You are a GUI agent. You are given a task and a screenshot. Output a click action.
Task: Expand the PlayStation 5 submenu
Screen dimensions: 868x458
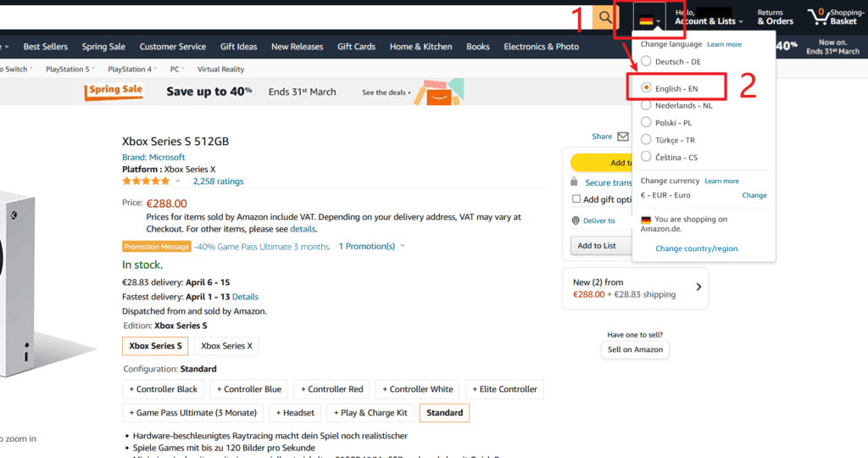click(x=71, y=70)
